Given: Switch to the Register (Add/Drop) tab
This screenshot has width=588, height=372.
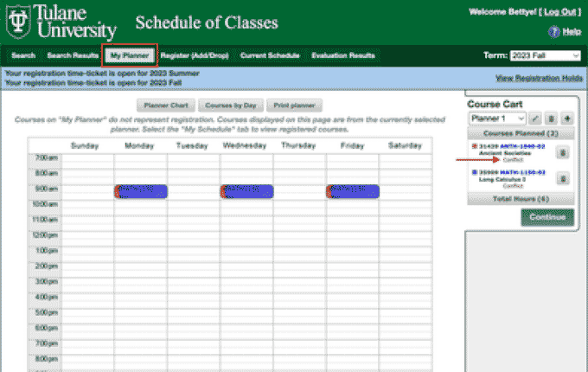Looking at the screenshot, I should tap(195, 55).
